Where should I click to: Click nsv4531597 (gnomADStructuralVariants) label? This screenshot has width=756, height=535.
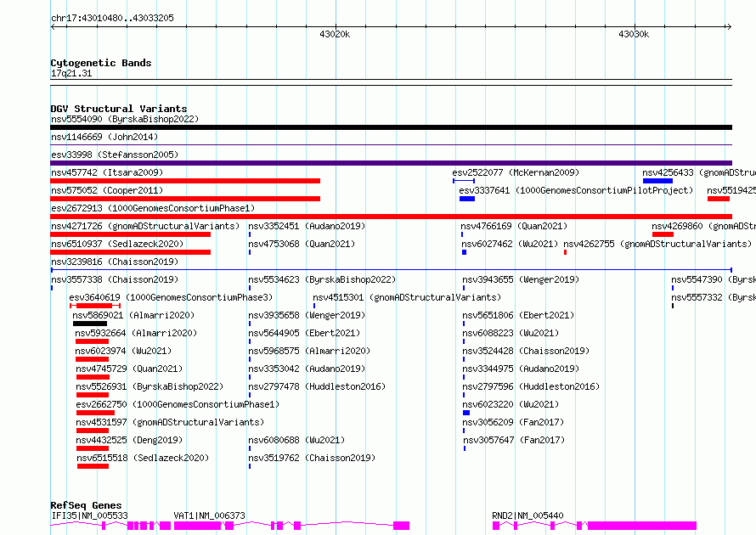point(170,422)
